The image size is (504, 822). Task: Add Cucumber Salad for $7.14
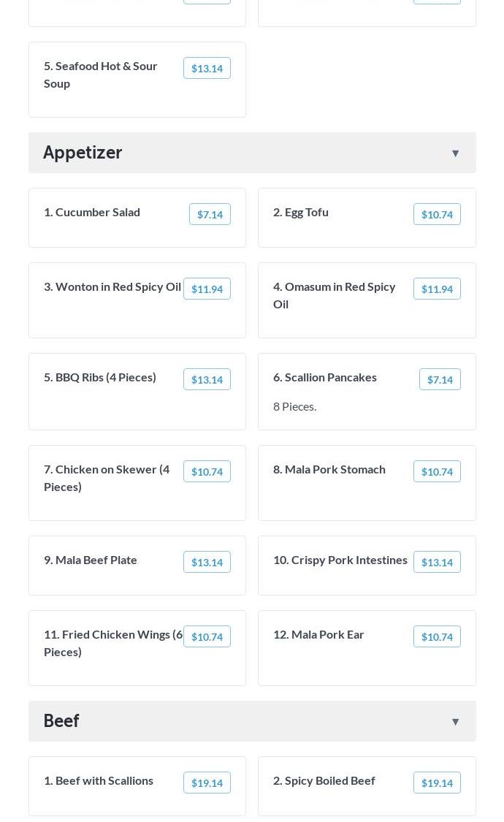210,214
